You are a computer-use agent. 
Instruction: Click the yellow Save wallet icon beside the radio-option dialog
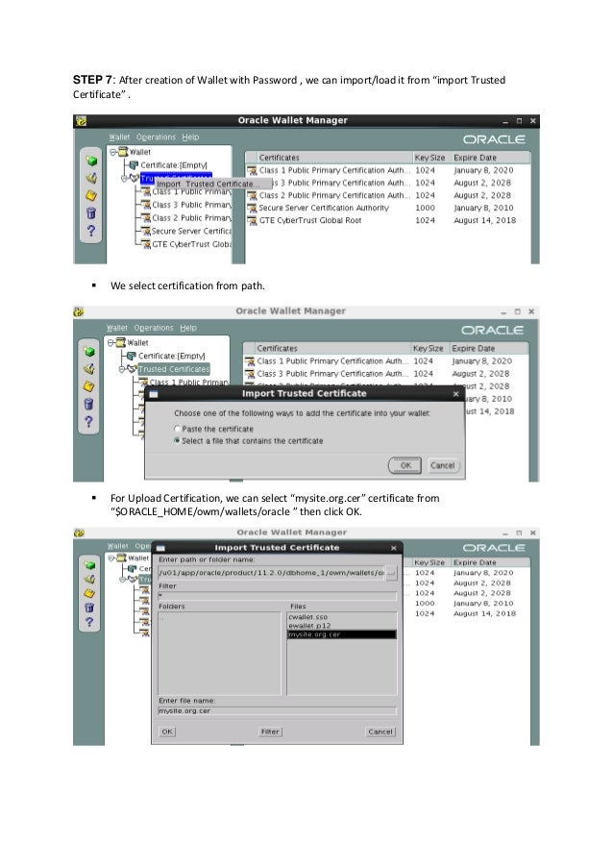coord(89,385)
